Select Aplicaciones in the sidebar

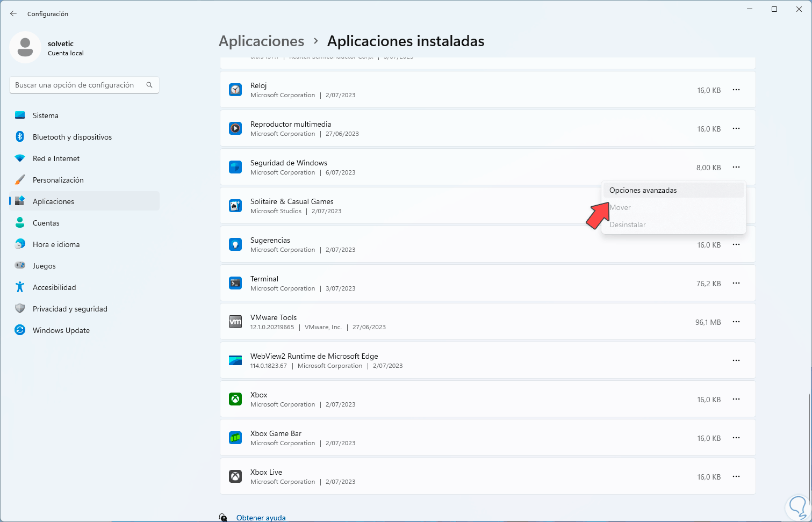pyautogui.click(x=84, y=201)
